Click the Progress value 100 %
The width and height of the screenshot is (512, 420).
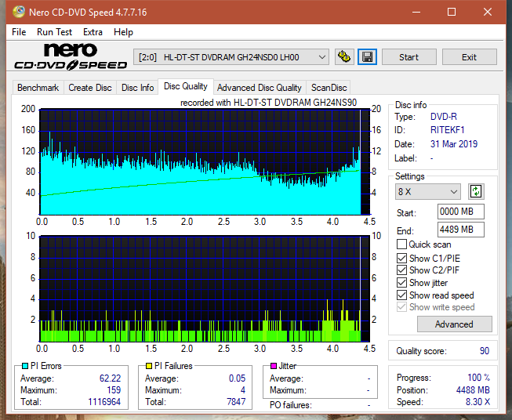tap(478, 378)
